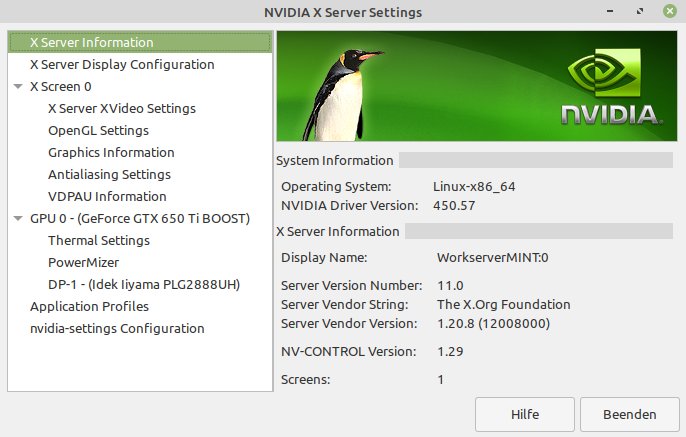Viewport: 686px width, 437px height.
Task: Open X Server XVideo Settings
Action: (x=122, y=109)
